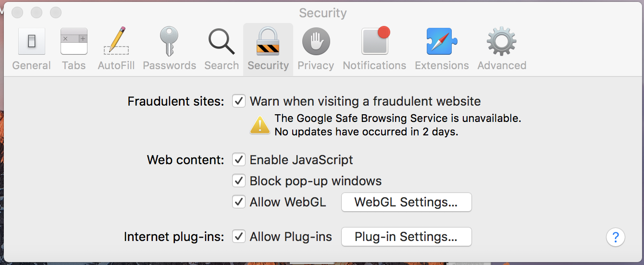The height and width of the screenshot is (265, 644).
Task: Open the General preferences pane icon
Action: pyautogui.click(x=32, y=42)
